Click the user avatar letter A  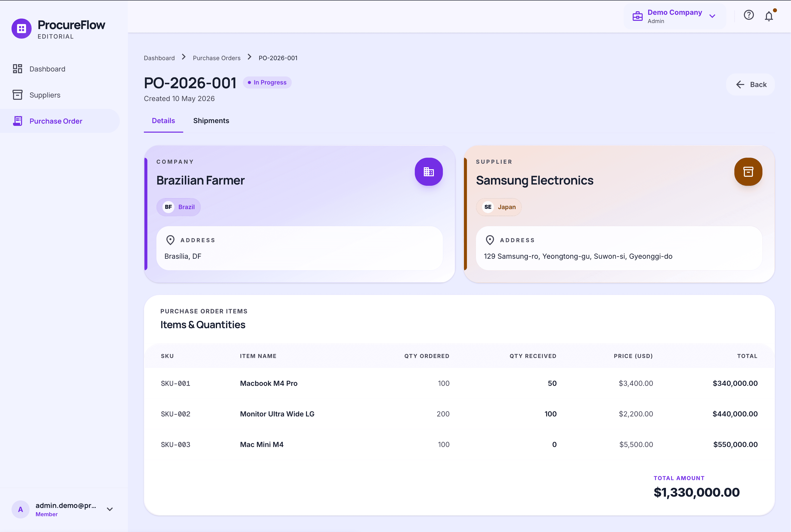pos(20,509)
